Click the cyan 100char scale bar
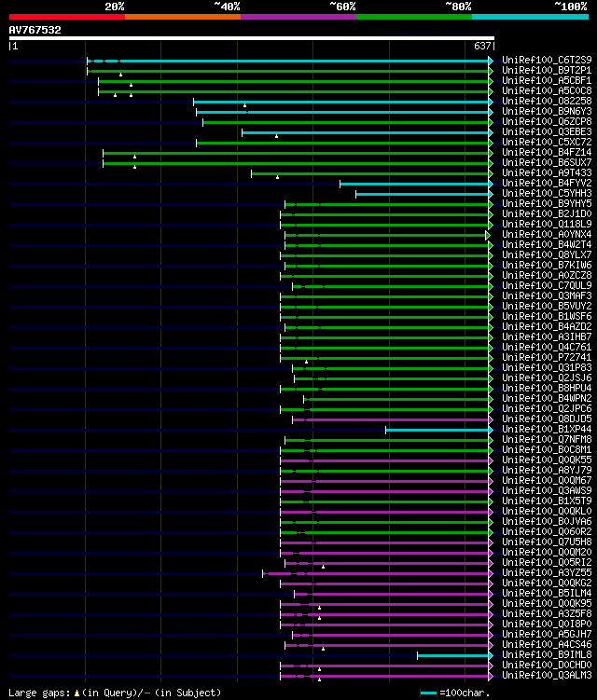Screen dimensions: 597x700 [x=428, y=693]
